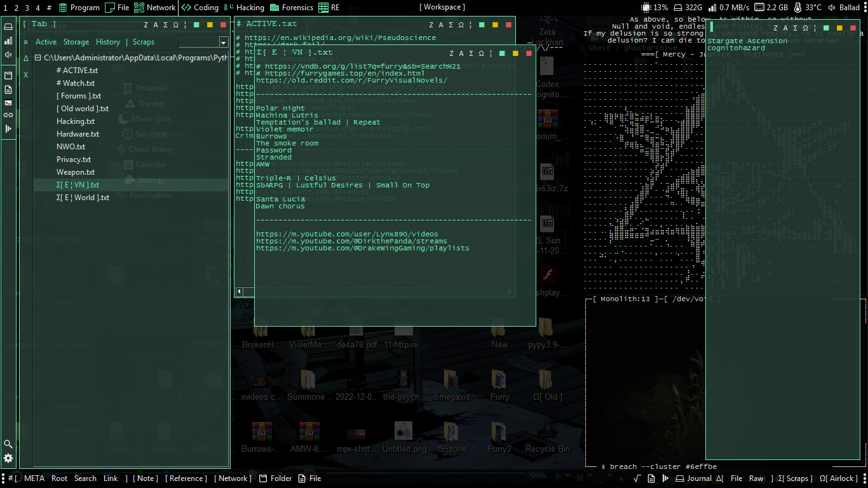Viewport: 868px width, 488px height.
Task: Open [ Forums ].txt in the file tree
Action: click(x=79, y=96)
